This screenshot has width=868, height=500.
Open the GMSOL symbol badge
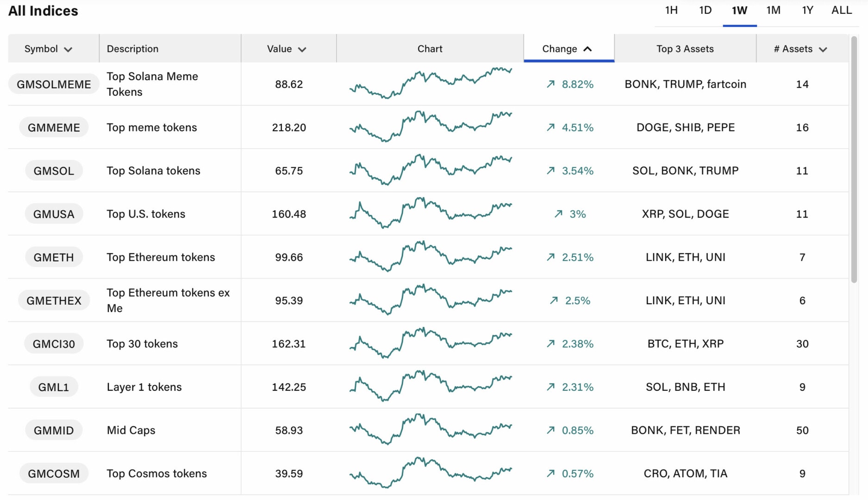pyautogui.click(x=54, y=171)
